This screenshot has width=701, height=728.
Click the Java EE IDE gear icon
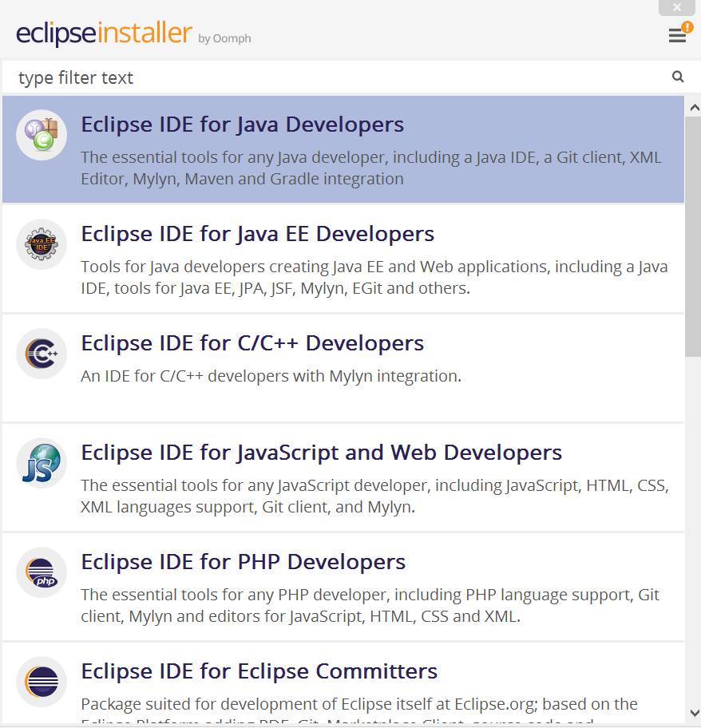coord(42,244)
